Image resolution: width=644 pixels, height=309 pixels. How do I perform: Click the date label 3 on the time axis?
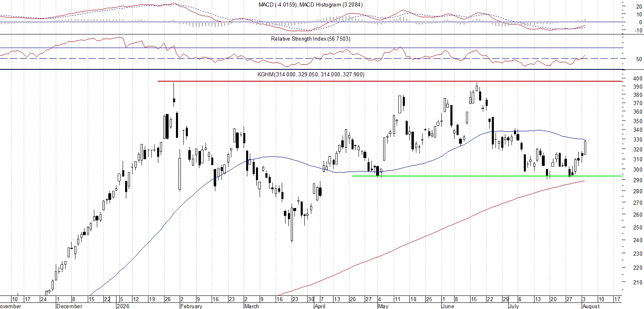click(x=584, y=300)
